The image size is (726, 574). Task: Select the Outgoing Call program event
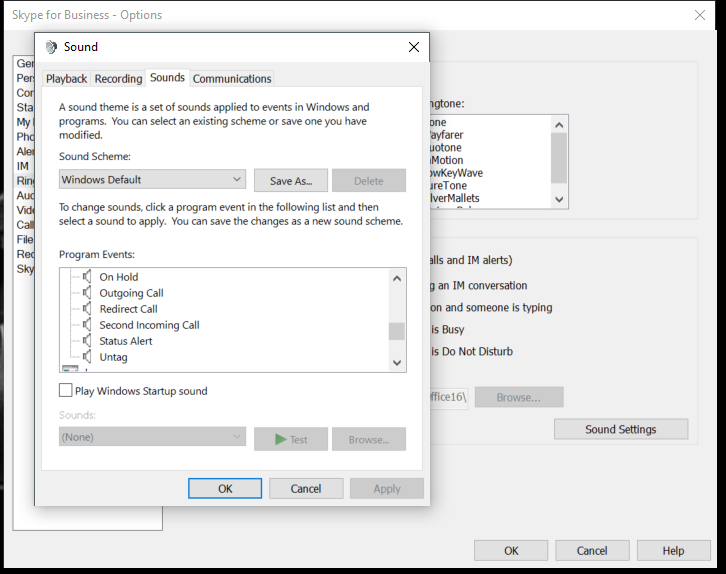131,293
